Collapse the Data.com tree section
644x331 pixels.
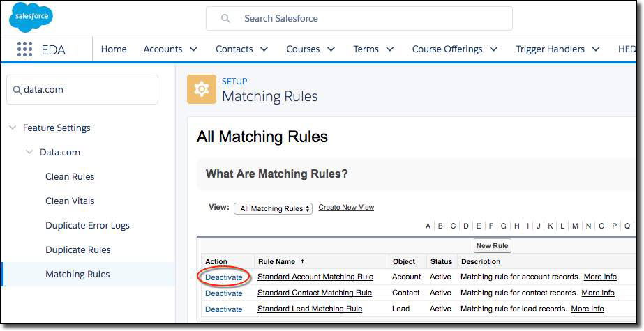29,153
